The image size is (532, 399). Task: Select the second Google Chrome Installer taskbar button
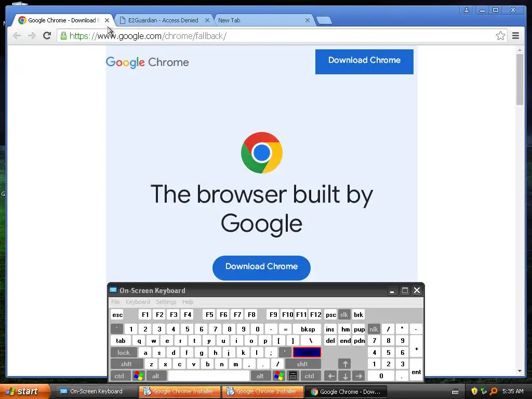(x=262, y=392)
